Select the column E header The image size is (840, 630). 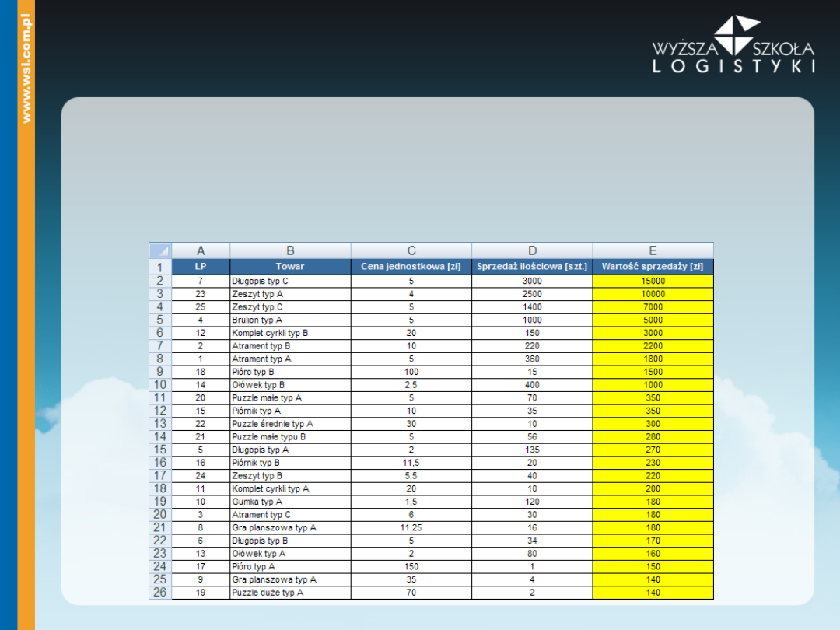pyautogui.click(x=653, y=250)
